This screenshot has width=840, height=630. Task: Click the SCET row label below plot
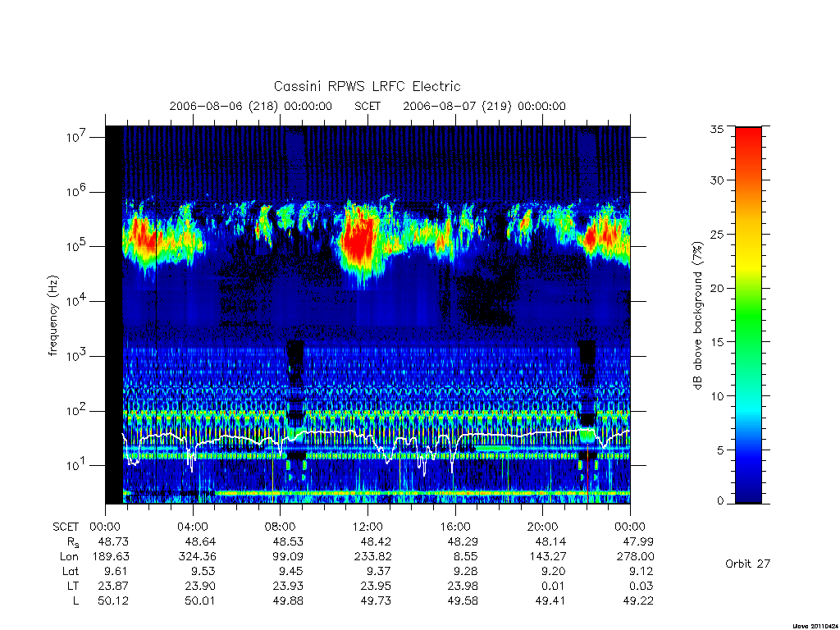[66, 527]
